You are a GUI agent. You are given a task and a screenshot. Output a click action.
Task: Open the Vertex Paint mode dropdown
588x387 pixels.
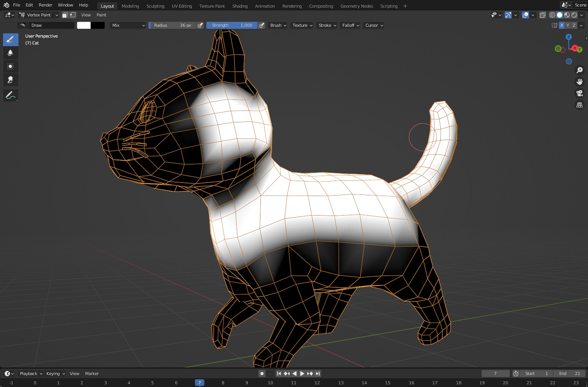tap(38, 15)
